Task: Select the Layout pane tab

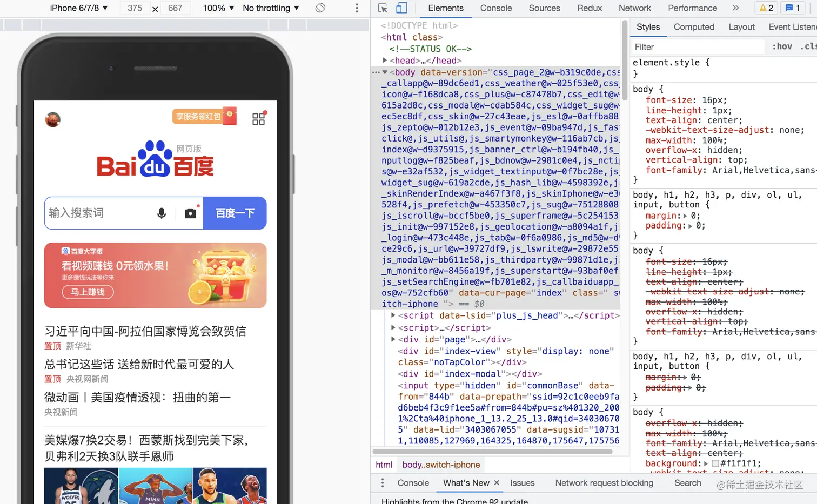Action: pyautogui.click(x=741, y=27)
